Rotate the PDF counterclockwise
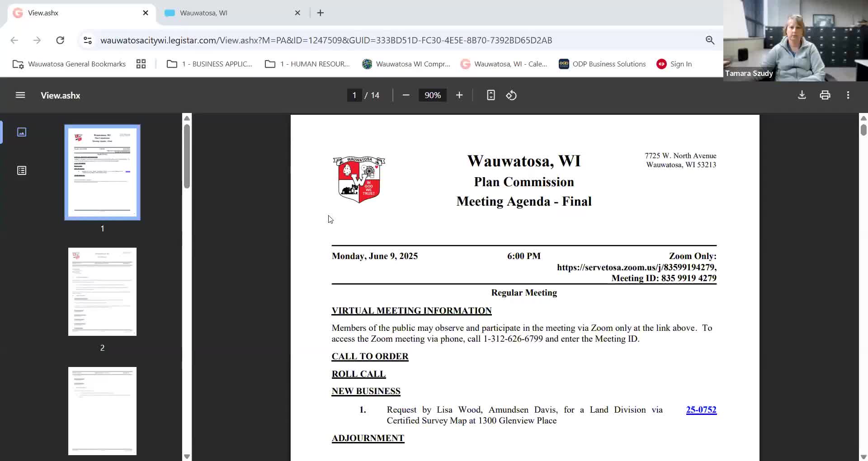 (511, 95)
